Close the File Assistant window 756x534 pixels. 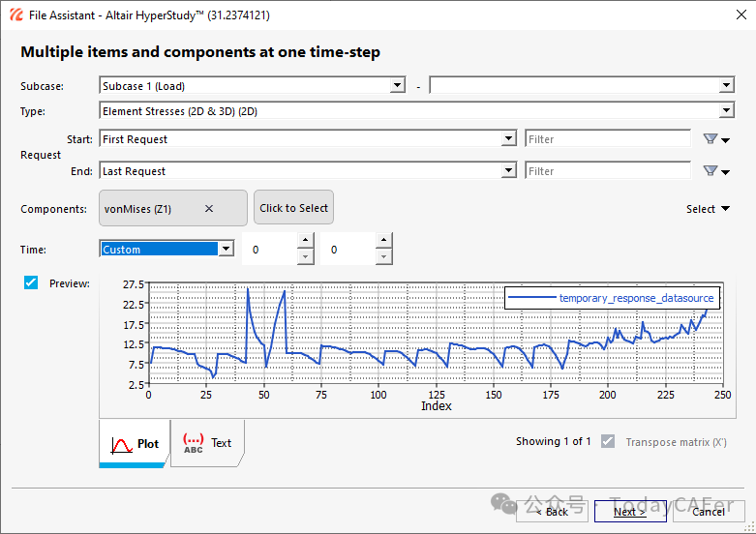point(741,15)
